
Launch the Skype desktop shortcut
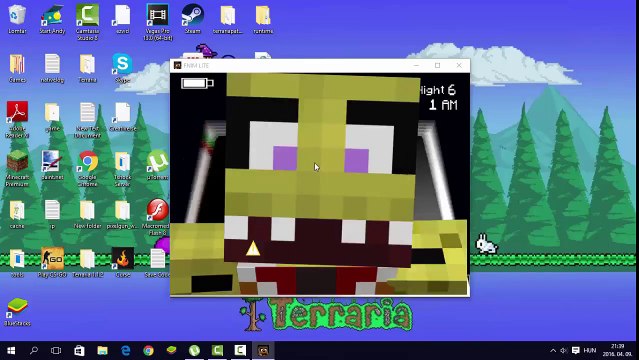click(x=122, y=68)
